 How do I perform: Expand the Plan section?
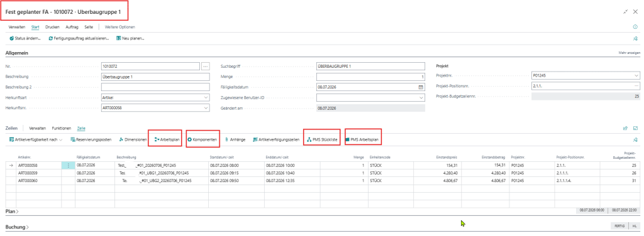[13, 212]
